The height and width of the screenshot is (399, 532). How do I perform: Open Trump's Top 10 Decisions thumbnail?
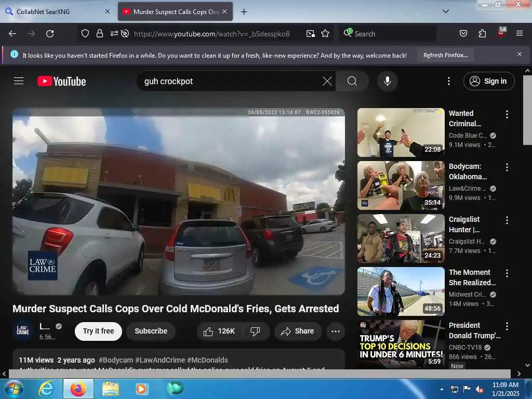pyautogui.click(x=401, y=344)
